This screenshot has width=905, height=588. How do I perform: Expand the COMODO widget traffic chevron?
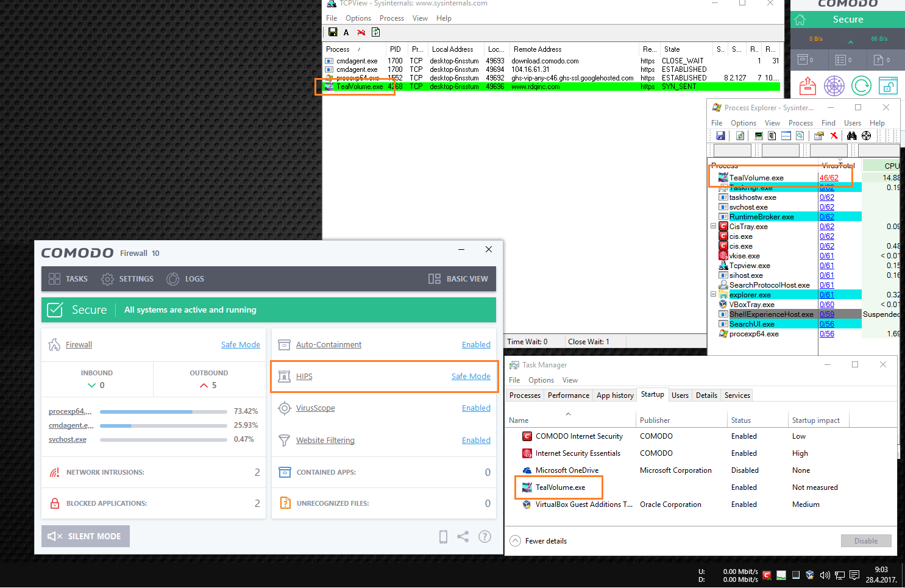click(850, 42)
